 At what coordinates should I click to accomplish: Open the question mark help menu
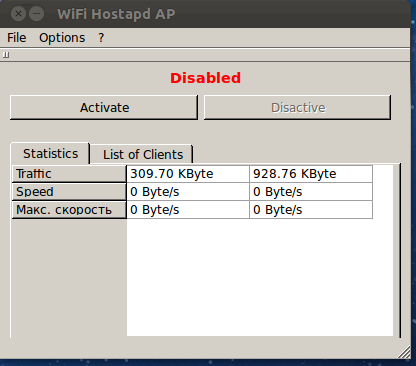tap(101, 38)
